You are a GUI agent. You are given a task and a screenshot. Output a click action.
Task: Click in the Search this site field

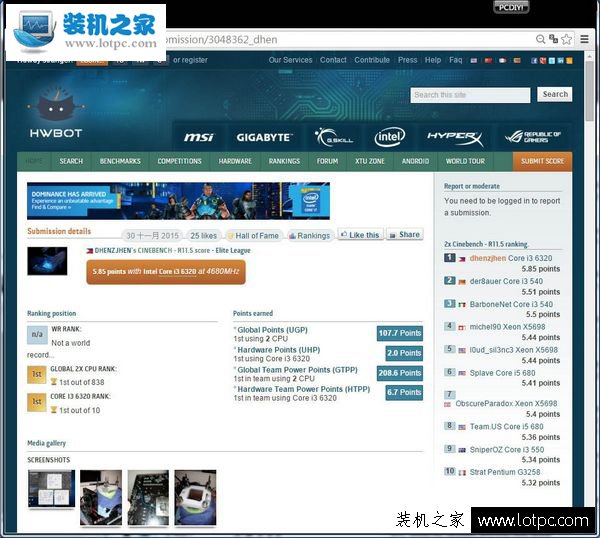[470, 95]
